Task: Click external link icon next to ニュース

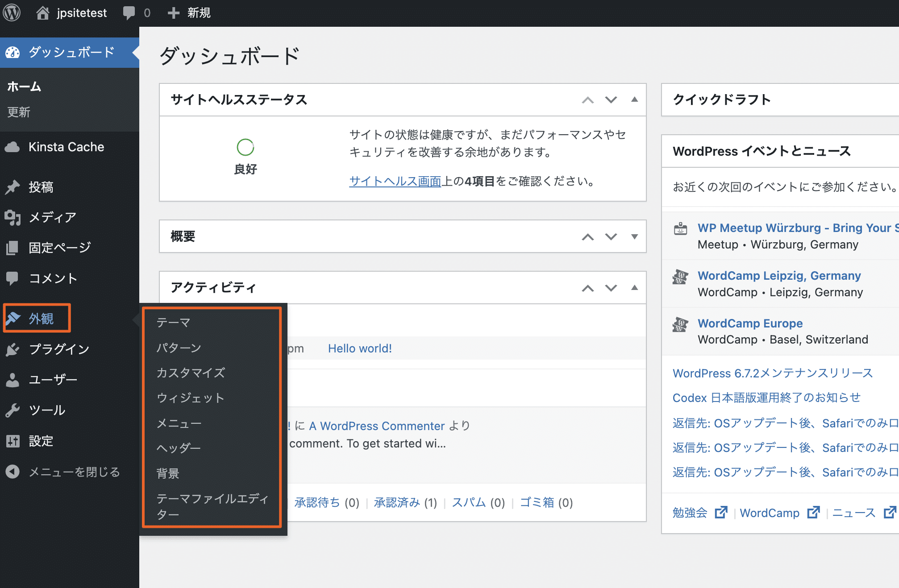Action: pos(890,513)
